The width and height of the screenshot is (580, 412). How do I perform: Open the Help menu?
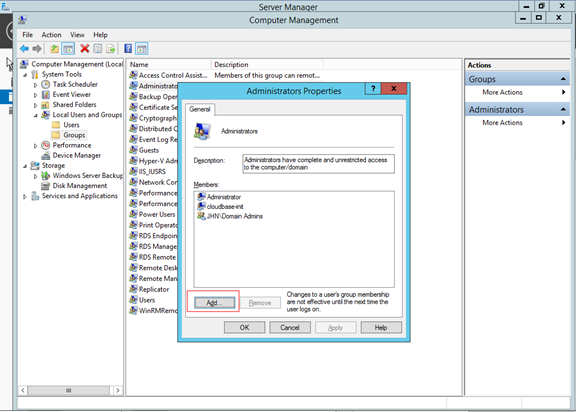[x=100, y=35]
